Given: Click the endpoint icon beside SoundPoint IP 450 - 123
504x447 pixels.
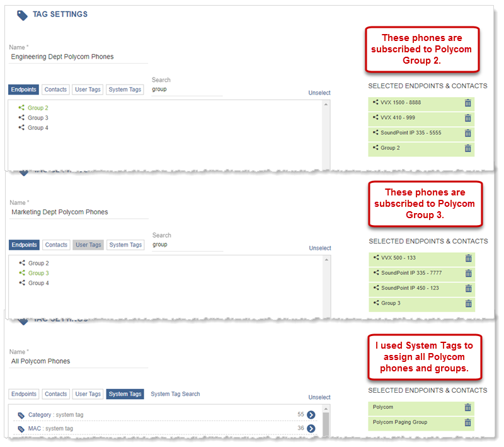Looking at the screenshot, I should coord(376,287).
